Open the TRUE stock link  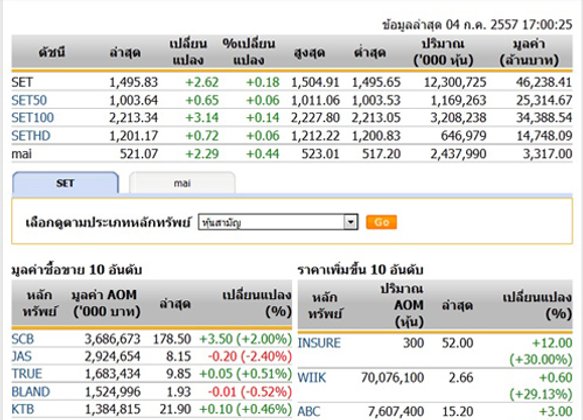26,374
